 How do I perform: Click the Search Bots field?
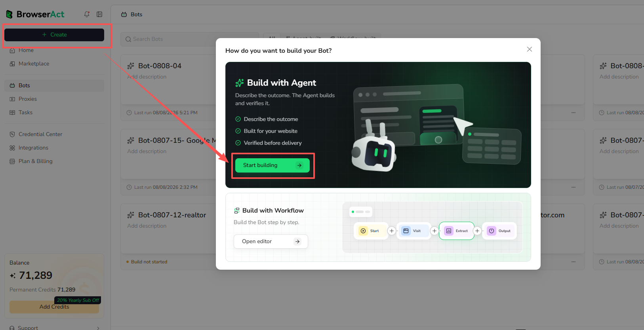[x=190, y=39]
